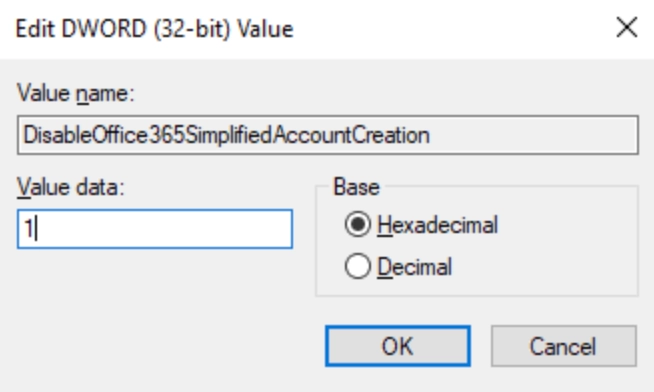654x392 pixels.
Task: Click the Value data input field
Action: click(x=155, y=229)
